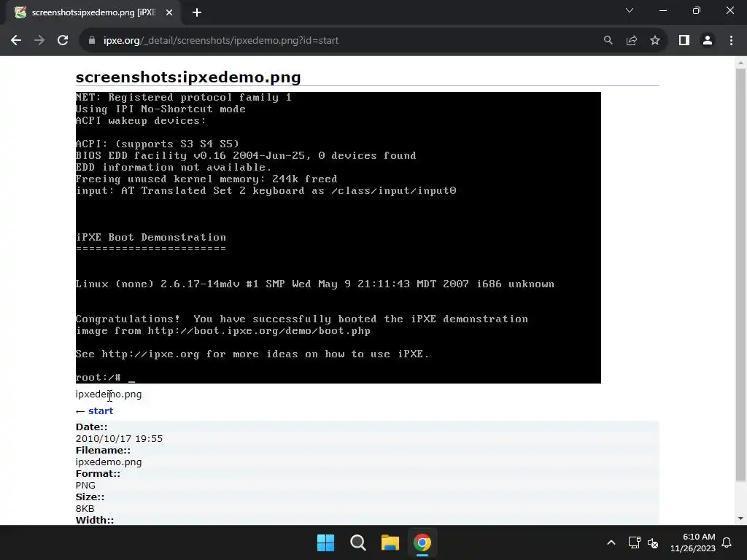The height and width of the screenshot is (560, 747).
Task: Click the ipxedemo.png caption under image
Action: tap(109, 394)
